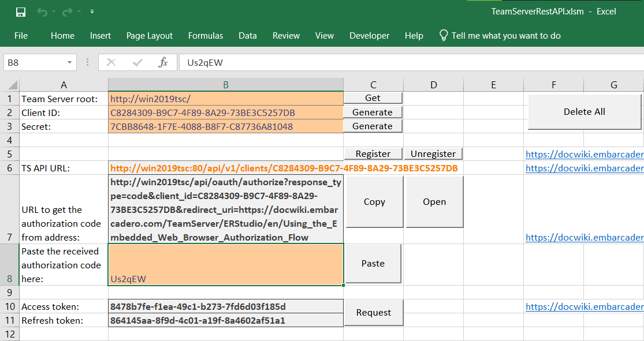Select the Data ribbon tab
644x341 pixels.
coord(248,36)
